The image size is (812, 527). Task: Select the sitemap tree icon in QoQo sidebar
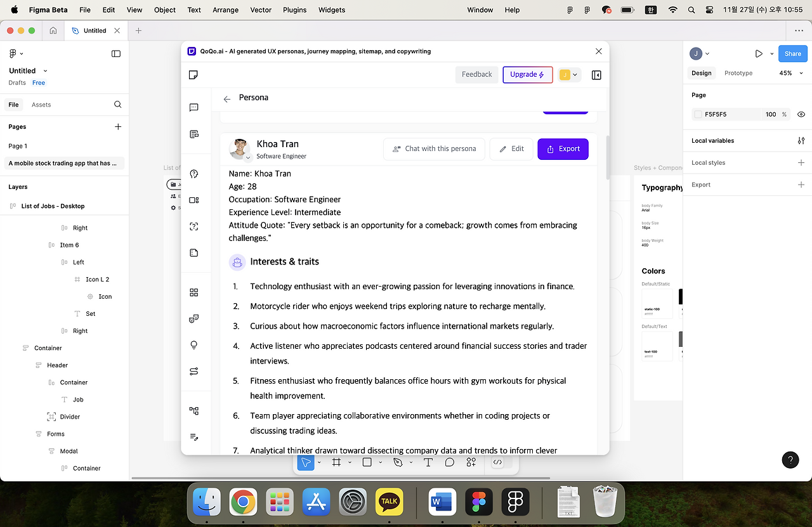pyautogui.click(x=194, y=411)
